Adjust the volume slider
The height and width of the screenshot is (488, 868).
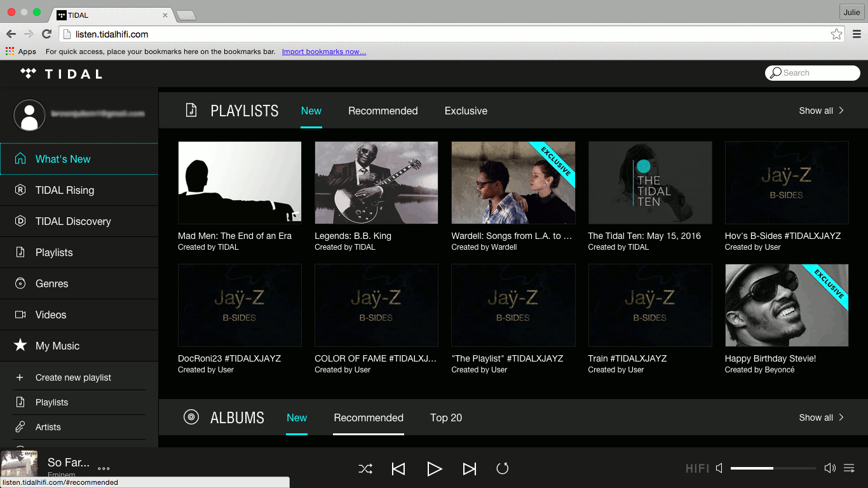773,468
